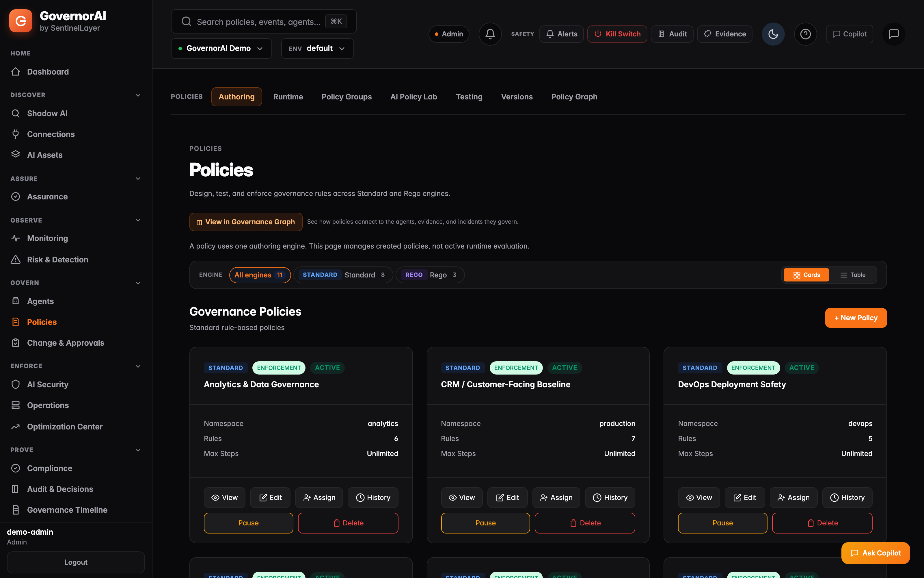The width and height of the screenshot is (924, 578).
Task: Collapse the Assure sidebar section
Action: [x=138, y=179]
